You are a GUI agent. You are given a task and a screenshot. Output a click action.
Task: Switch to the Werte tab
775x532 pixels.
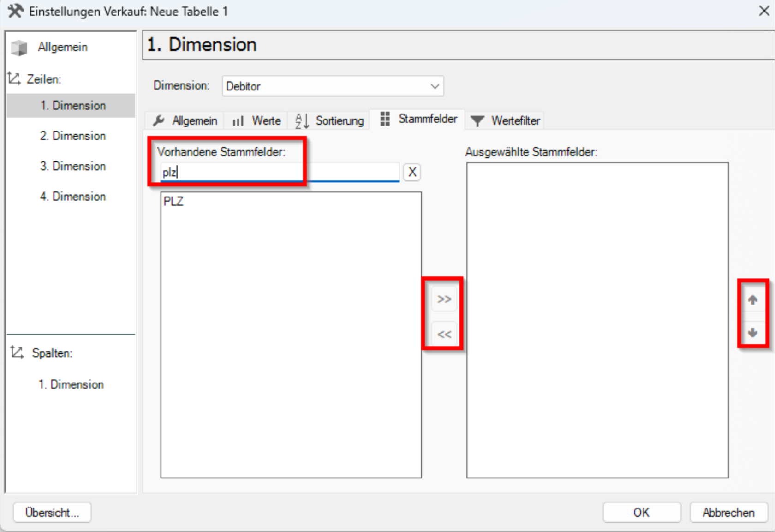(256, 121)
